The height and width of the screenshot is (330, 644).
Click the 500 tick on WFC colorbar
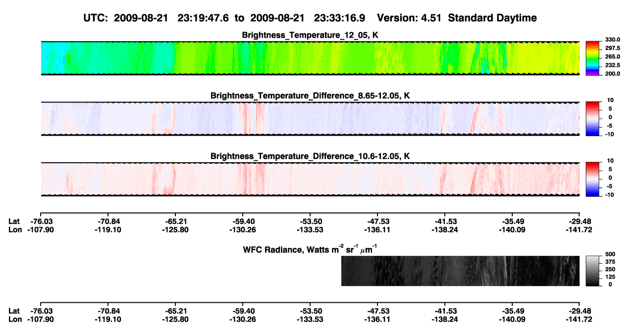coord(610,255)
